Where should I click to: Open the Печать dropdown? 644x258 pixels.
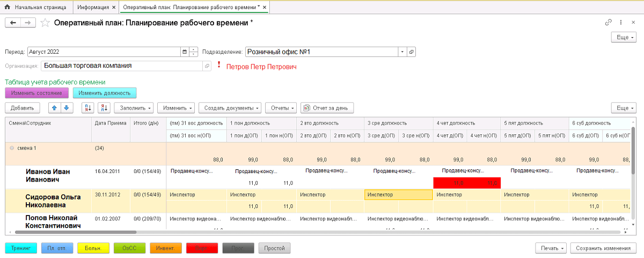pyautogui.click(x=551, y=248)
